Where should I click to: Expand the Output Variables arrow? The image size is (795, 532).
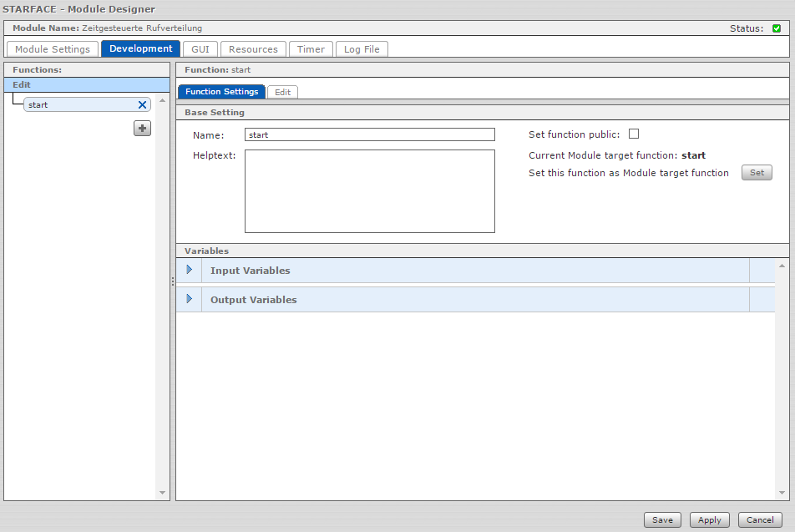(189, 298)
